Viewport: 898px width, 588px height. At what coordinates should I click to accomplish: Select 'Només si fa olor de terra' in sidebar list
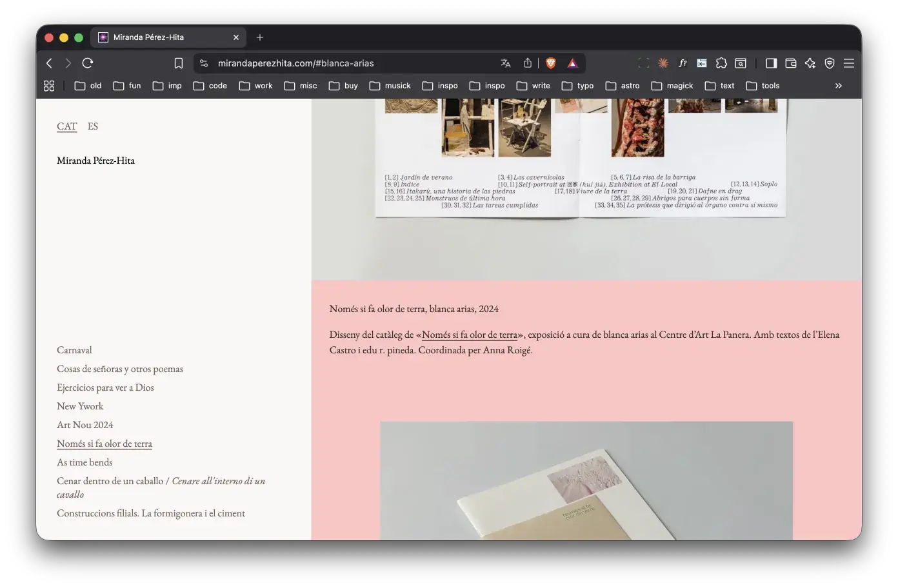[x=105, y=444]
